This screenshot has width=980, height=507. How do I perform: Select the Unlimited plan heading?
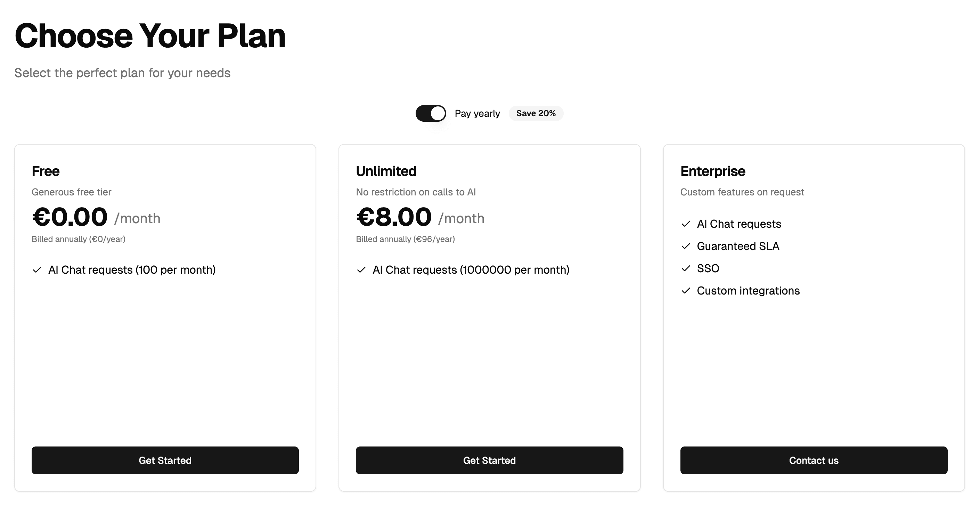(386, 171)
